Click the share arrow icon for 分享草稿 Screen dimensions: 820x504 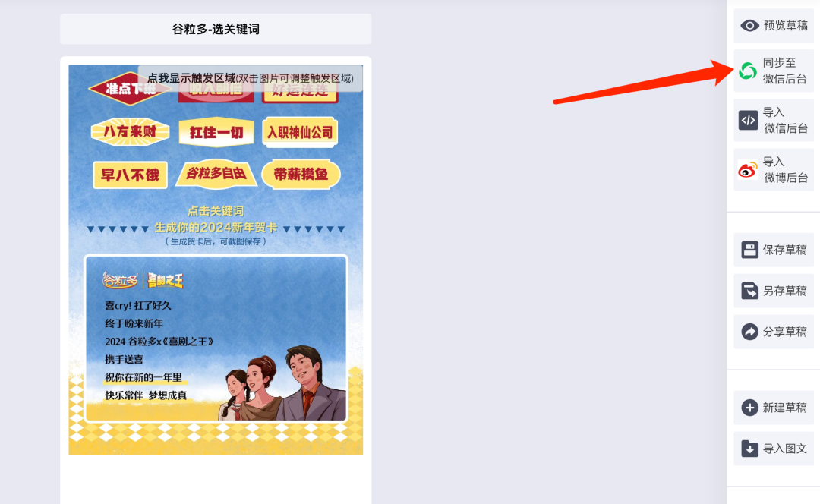749,332
